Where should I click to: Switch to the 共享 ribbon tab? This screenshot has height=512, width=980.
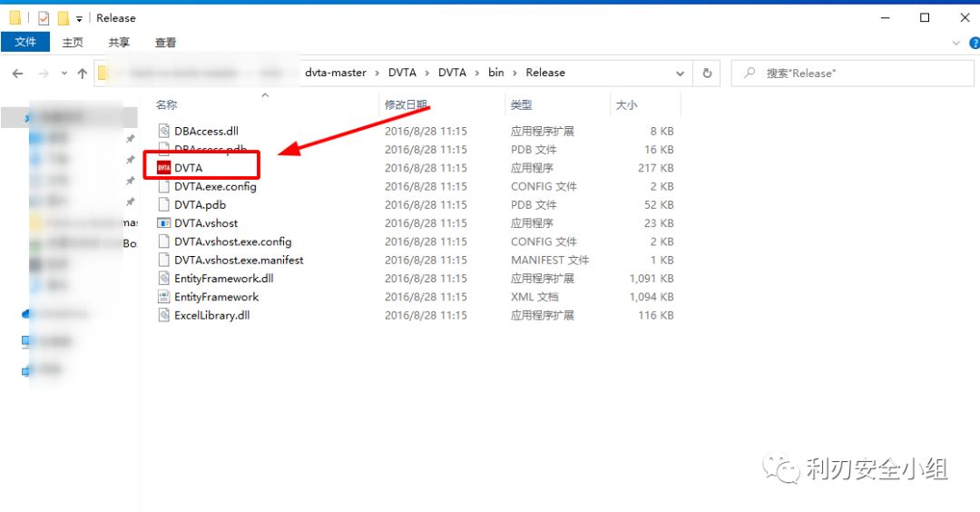click(119, 43)
